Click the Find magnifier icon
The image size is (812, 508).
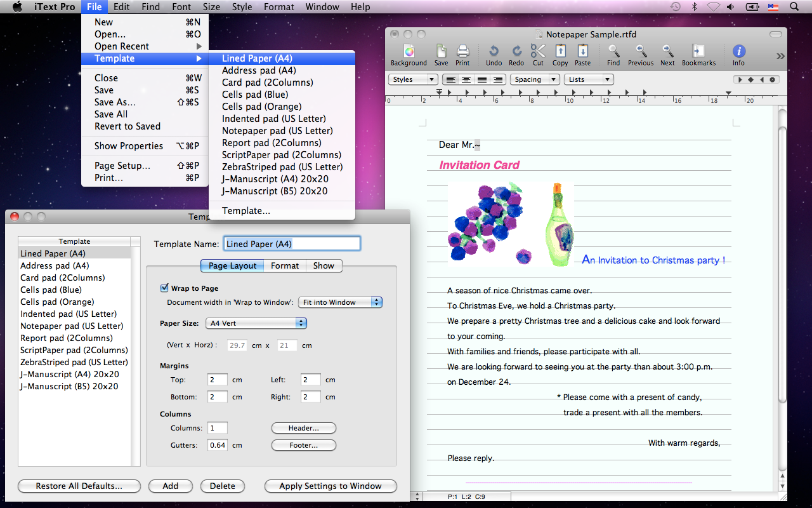(613, 51)
